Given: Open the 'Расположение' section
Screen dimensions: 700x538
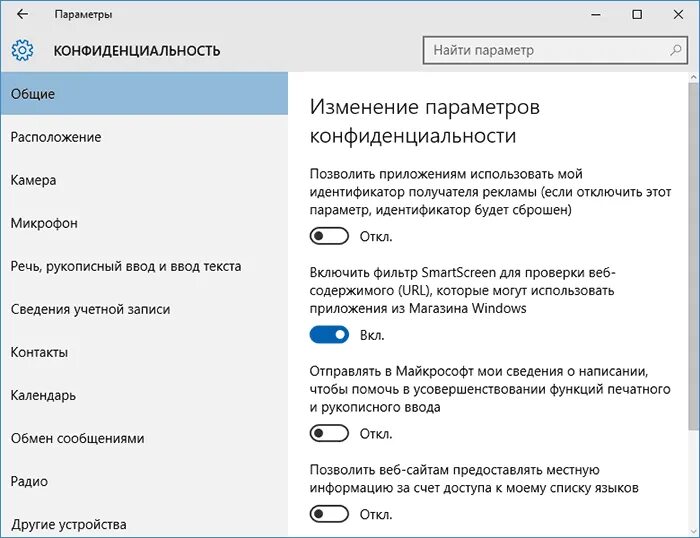Looking at the screenshot, I should [144, 137].
